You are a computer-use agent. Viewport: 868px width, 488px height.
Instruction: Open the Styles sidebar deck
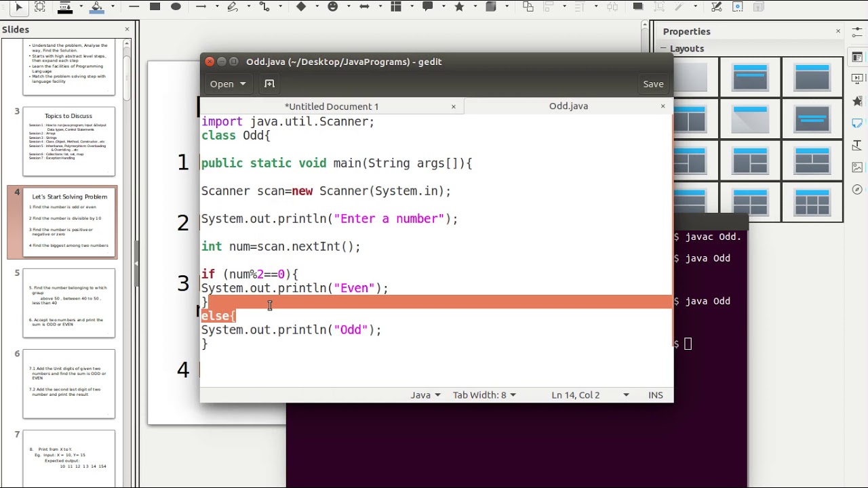(x=858, y=145)
